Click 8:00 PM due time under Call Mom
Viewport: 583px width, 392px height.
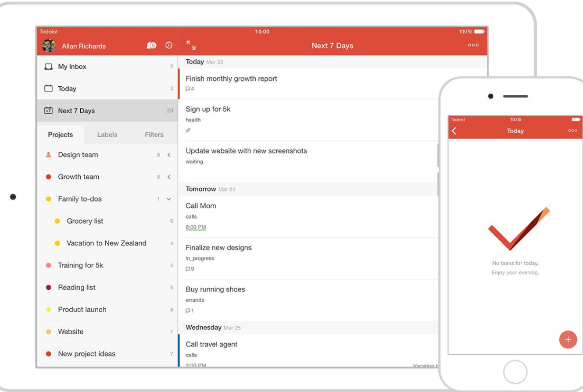(x=196, y=227)
